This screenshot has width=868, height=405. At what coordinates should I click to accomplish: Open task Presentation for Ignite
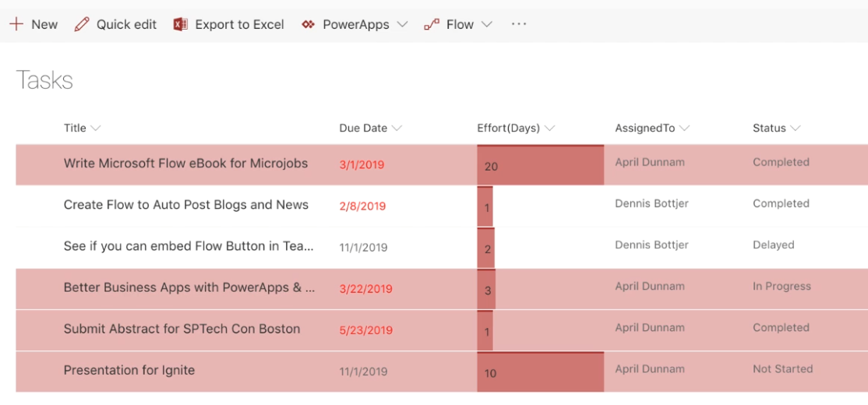pyautogui.click(x=129, y=370)
